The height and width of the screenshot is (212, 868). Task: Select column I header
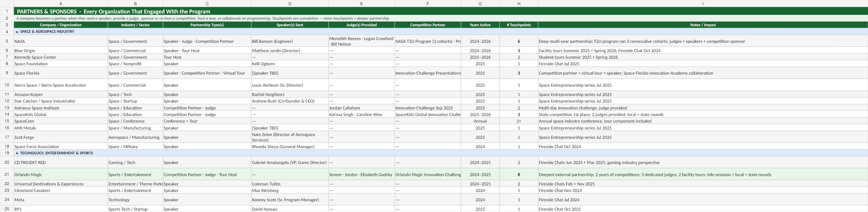[x=703, y=3]
